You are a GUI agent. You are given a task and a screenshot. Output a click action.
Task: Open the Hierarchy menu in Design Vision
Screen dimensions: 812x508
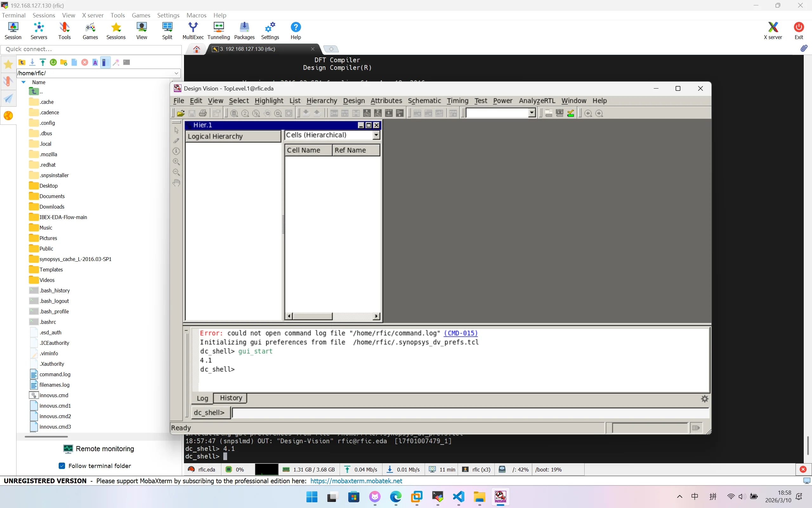[x=321, y=101]
